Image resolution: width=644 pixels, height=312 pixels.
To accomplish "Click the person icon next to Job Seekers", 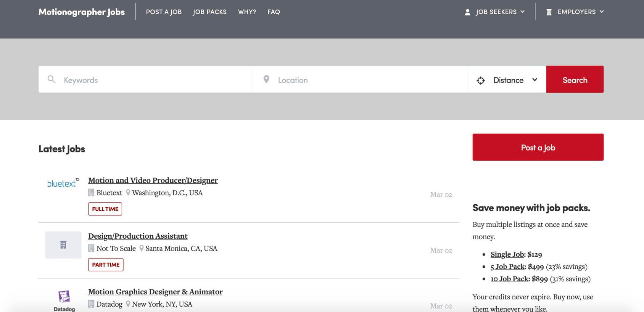I will pyautogui.click(x=467, y=12).
